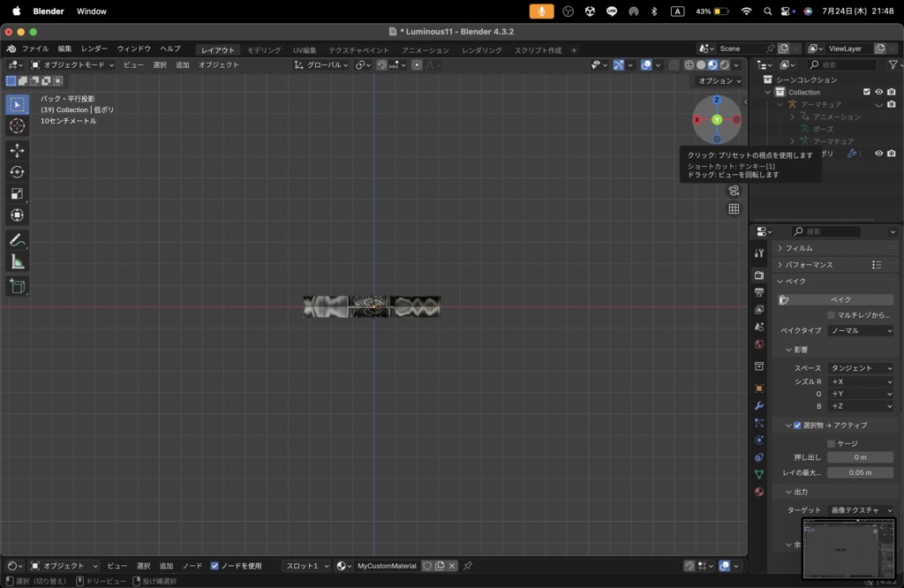This screenshot has width=904, height=588.
Task: Open the Modifier wrench properties tab
Action: point(758,405)
